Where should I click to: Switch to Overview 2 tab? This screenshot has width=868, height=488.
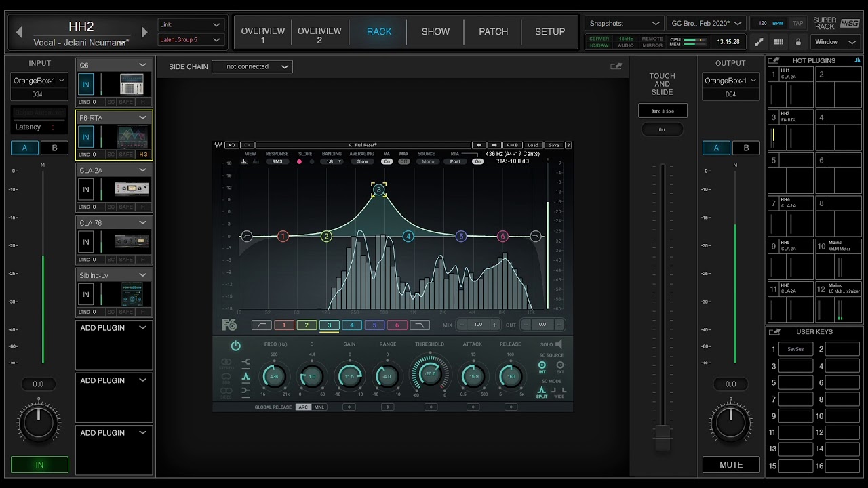point(319,33)
